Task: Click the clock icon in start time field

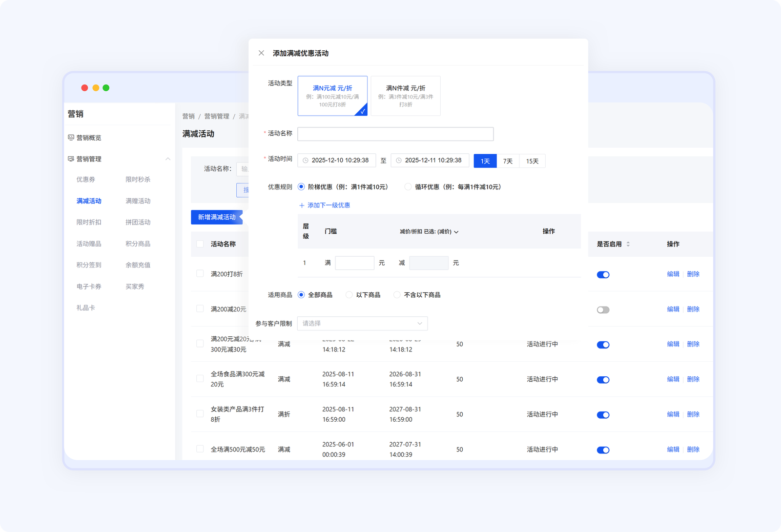Action: [306, 161]
